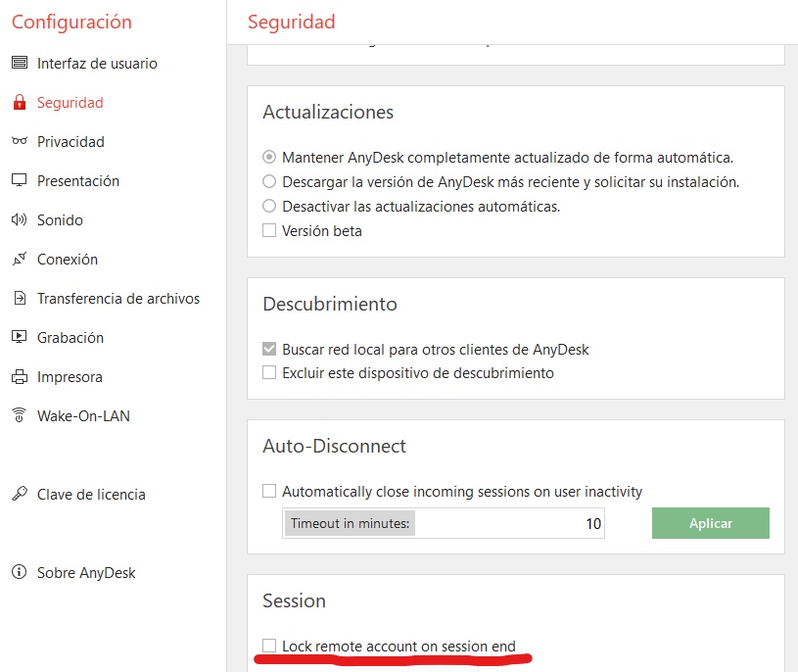Click the Configuración title text

71,22
